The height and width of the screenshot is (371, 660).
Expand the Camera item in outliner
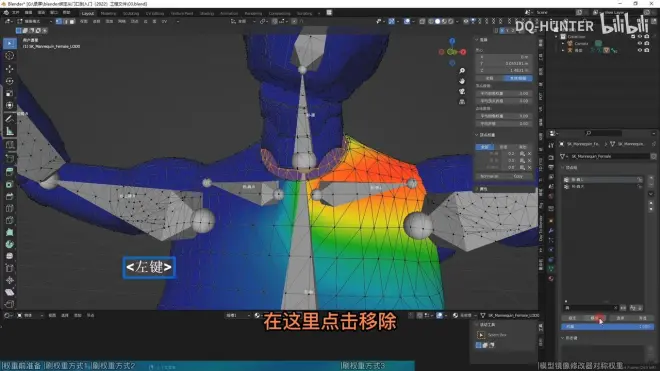pyautogui.click(x=563, y=43)
